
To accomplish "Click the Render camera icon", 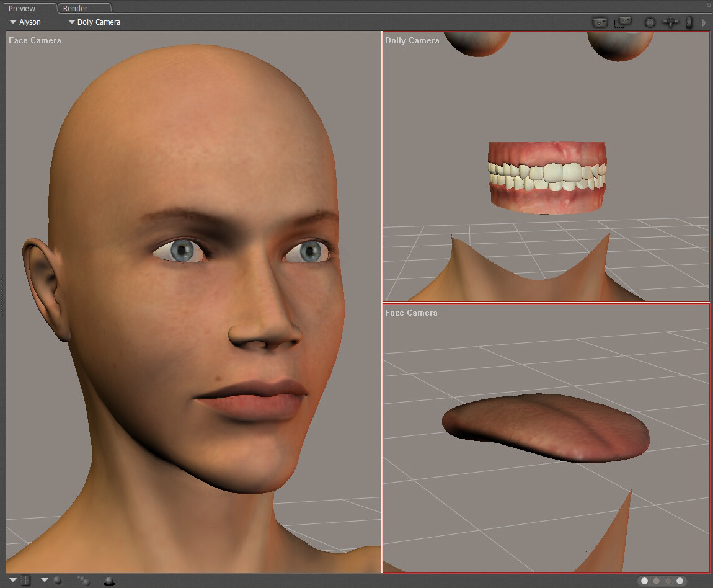I will point(600,22).
